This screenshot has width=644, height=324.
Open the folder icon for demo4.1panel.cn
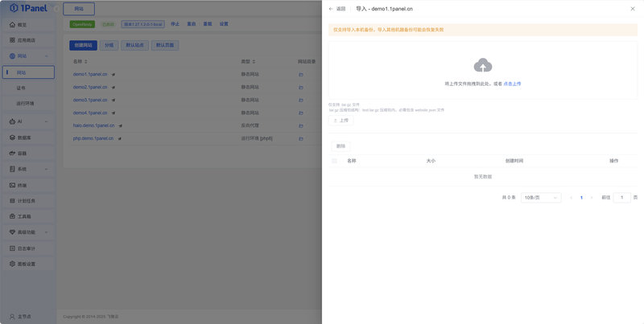tap(300, 113)
